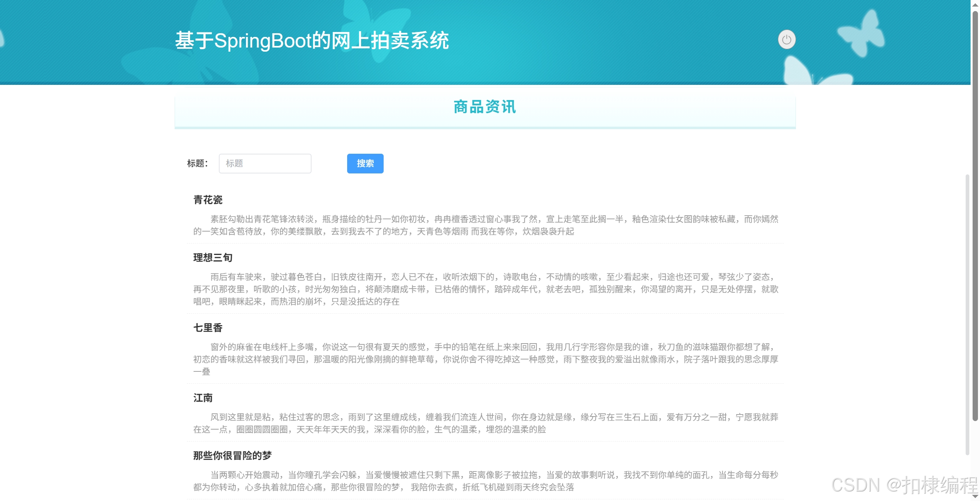
Task: Click the 理想三旬 summary starting 雨后有车驶来
Action: tap(486, 289)
